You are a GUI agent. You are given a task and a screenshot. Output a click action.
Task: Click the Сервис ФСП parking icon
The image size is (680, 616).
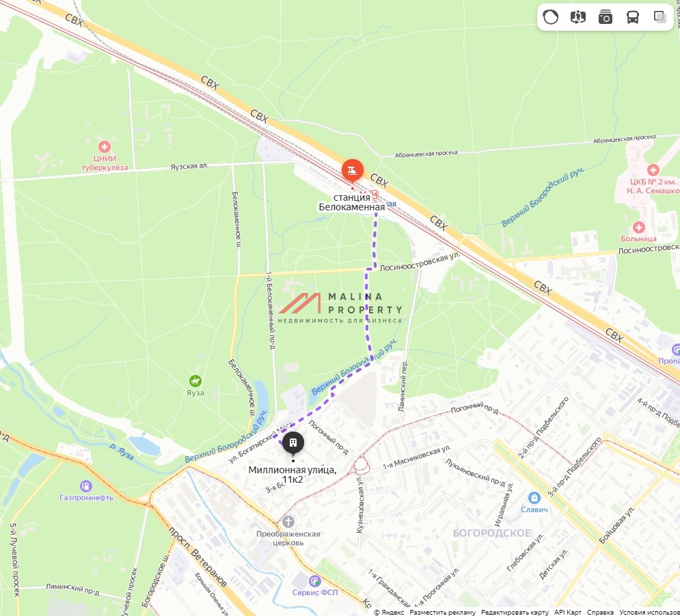point(314,580)
